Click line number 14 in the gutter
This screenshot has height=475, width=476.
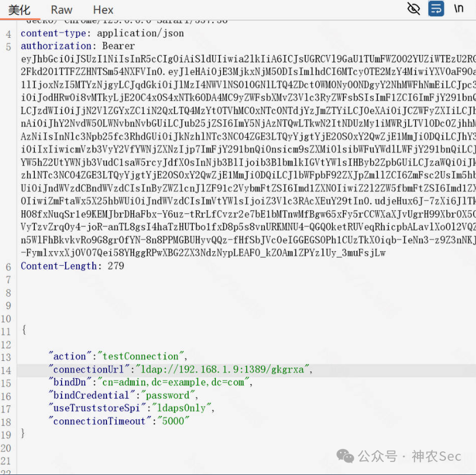pos(6,370)
